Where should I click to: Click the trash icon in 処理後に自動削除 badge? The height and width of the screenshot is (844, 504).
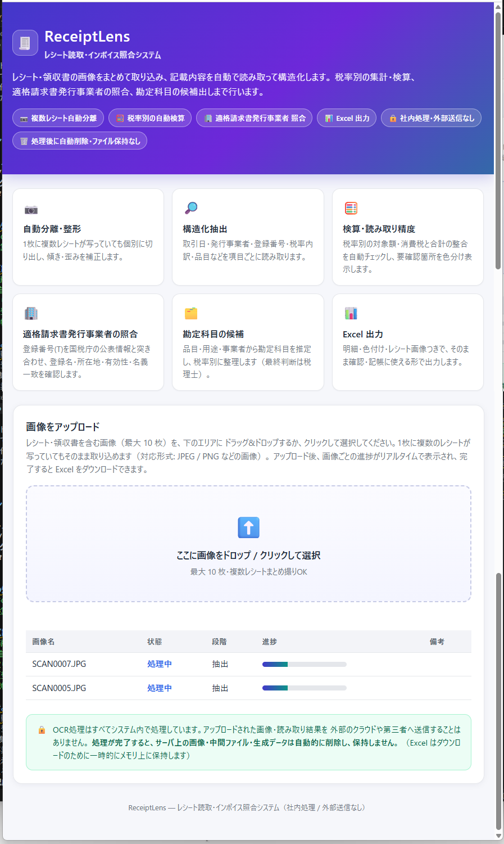tap(24, 141)
